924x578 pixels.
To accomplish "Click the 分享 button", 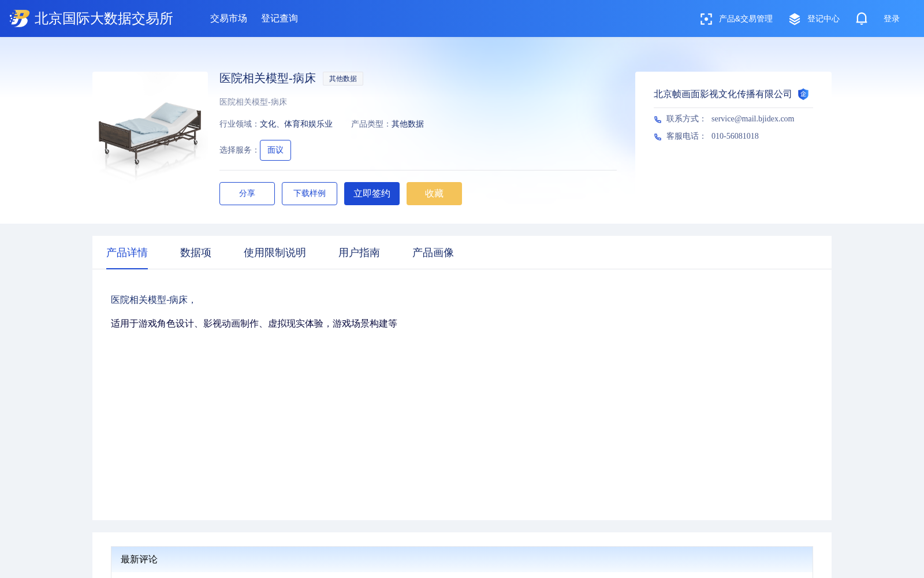I will 247,194.
